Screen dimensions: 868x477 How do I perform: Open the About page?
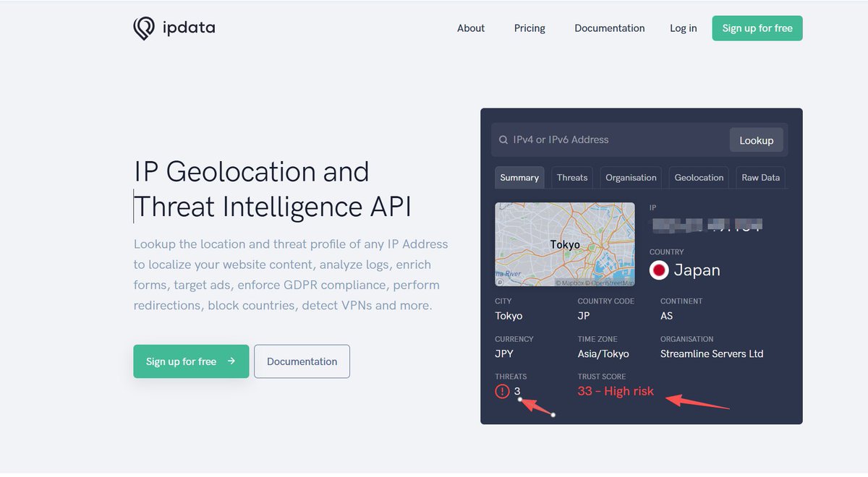tap(471, 28)
